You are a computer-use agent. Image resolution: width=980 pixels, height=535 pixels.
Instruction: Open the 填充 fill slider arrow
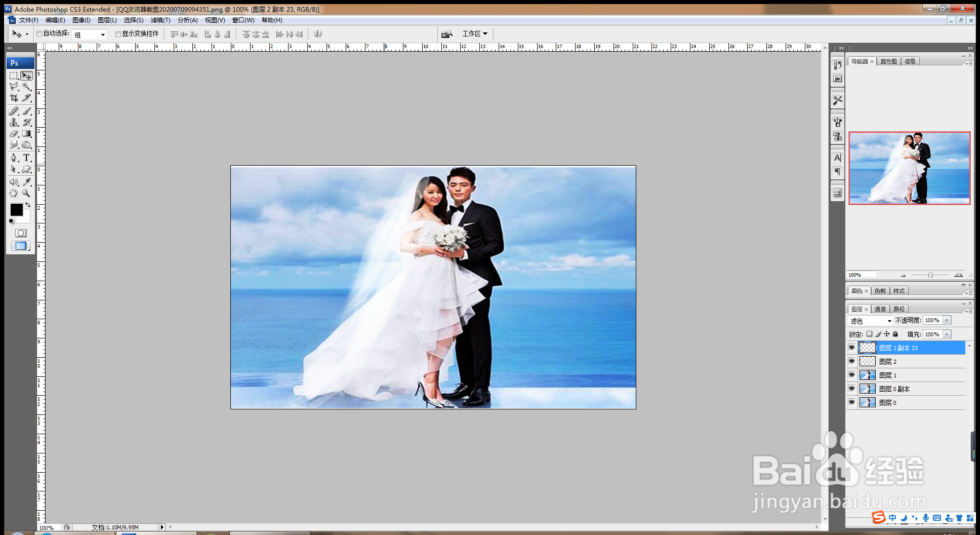pyautogui.click(x=947, y=334)
